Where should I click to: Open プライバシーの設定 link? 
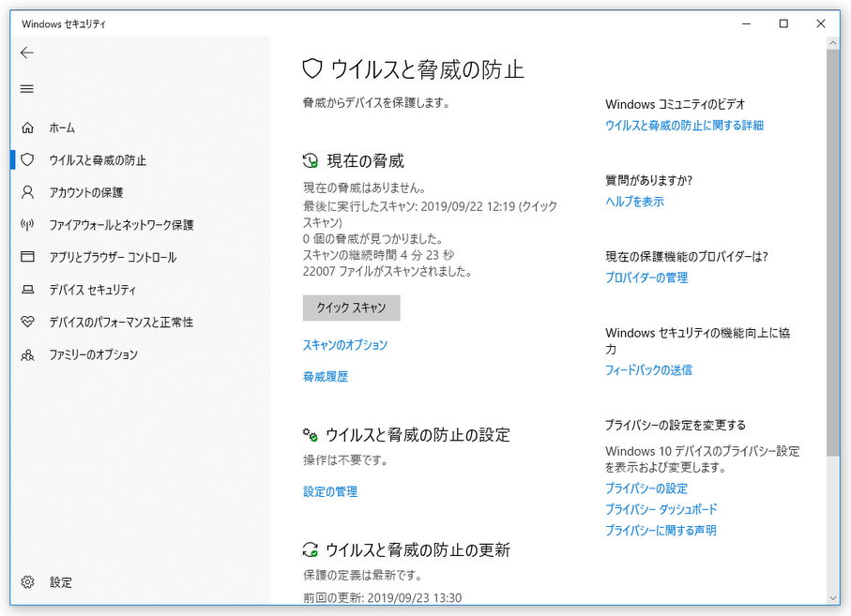pyautogui.click(x=646, y=488)
